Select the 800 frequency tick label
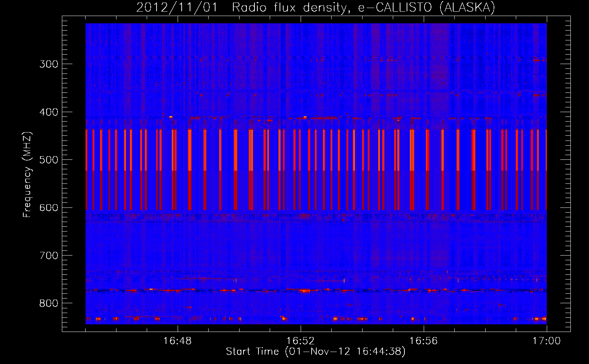Image resolution: width=589 pixels, height=364 pixels. pos(49,304)
